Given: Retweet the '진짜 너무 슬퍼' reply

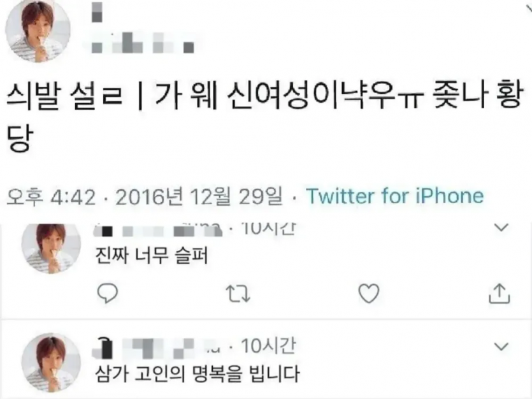Looking at the screenshot, I should (x=238, y=294).
